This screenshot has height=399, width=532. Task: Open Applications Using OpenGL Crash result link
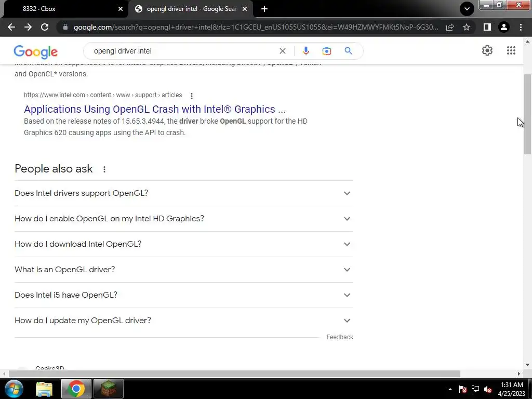pos(155,109)
